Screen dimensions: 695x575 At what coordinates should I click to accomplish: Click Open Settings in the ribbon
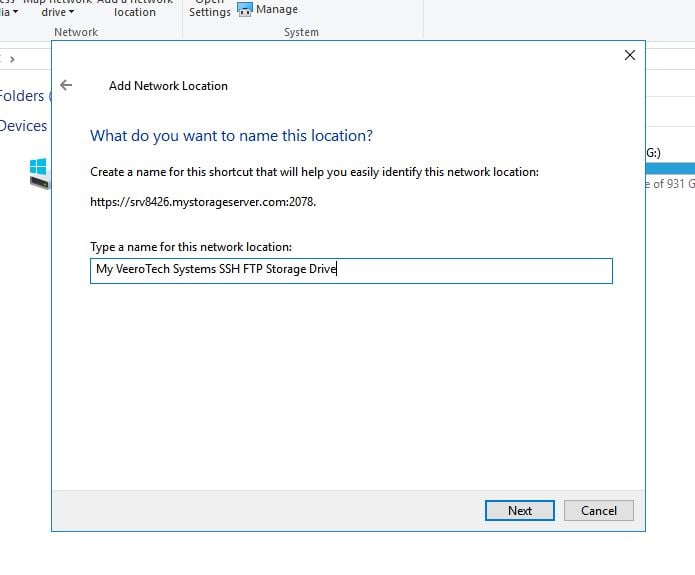210,9
